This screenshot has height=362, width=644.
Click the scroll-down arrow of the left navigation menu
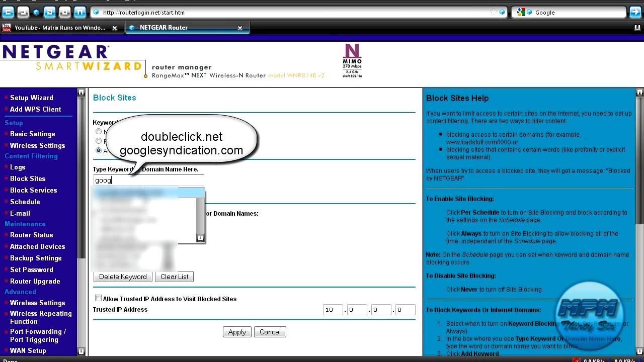tap(81, 352)
